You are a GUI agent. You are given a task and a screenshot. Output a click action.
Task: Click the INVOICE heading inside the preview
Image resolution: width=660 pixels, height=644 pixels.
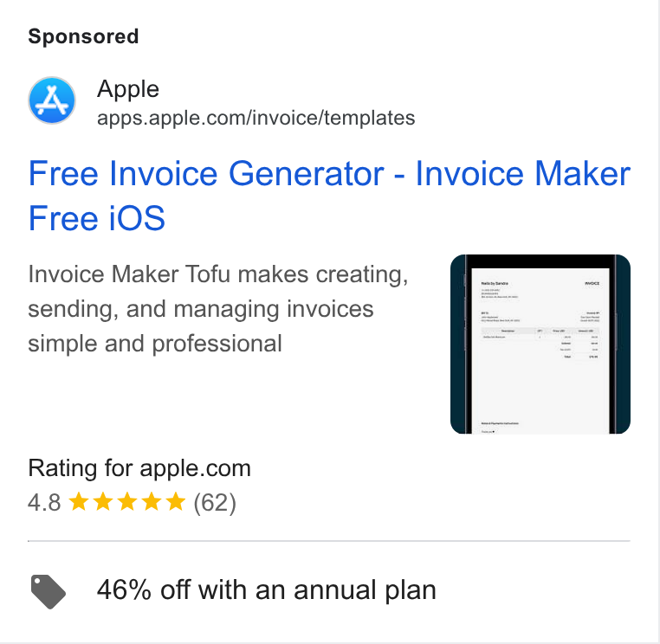592,284
